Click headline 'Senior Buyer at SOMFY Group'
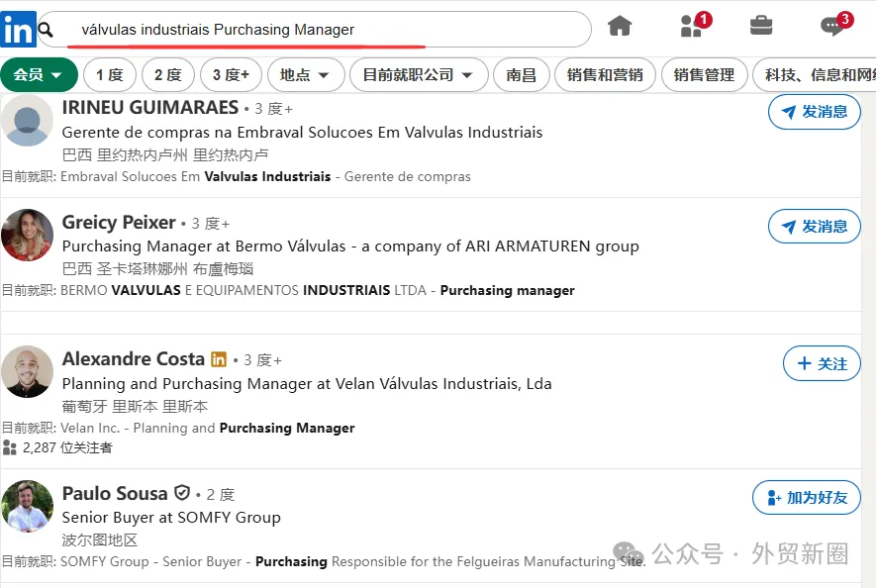Viewport: 876px width, 588px height. (x=171, y=518)
